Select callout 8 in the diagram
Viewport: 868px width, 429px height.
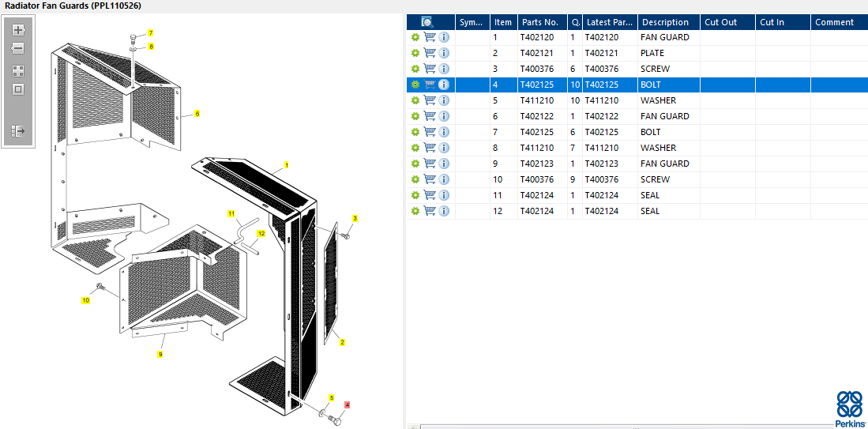151,47
